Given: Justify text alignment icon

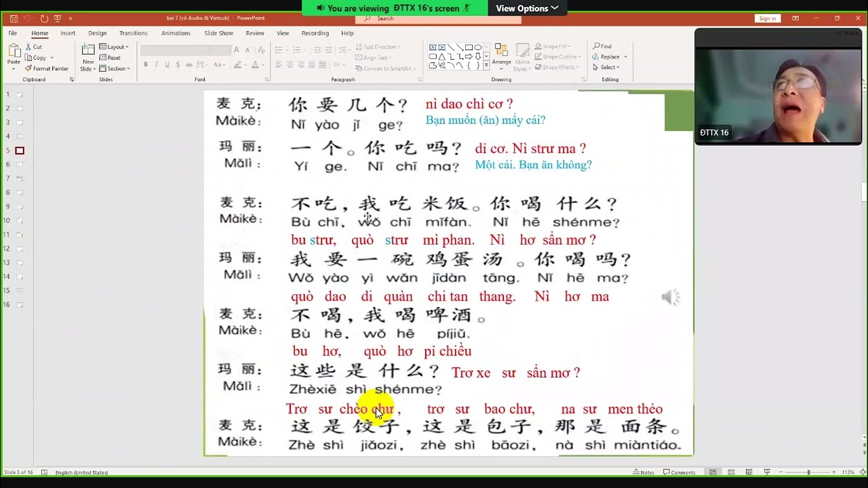Looking at the screenshot, I should pyautogui.click(x=312, y=64).
